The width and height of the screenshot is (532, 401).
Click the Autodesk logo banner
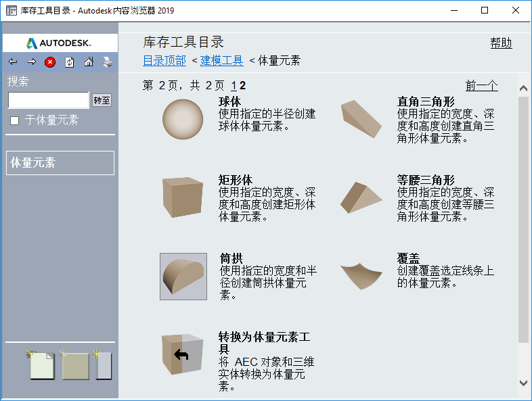[x=60, y=43]
